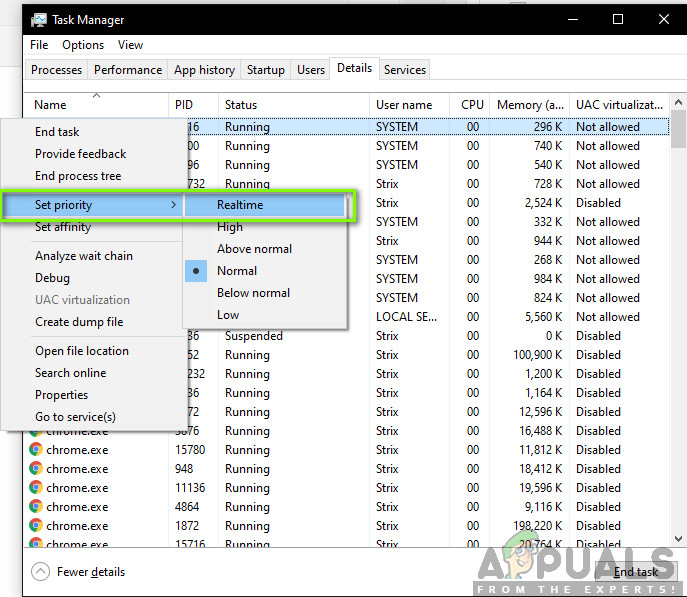Click Chrome icon in PID 4864 row
Image resolution: width=687 pixels, height=597 pixels.
tap(36, 507)
